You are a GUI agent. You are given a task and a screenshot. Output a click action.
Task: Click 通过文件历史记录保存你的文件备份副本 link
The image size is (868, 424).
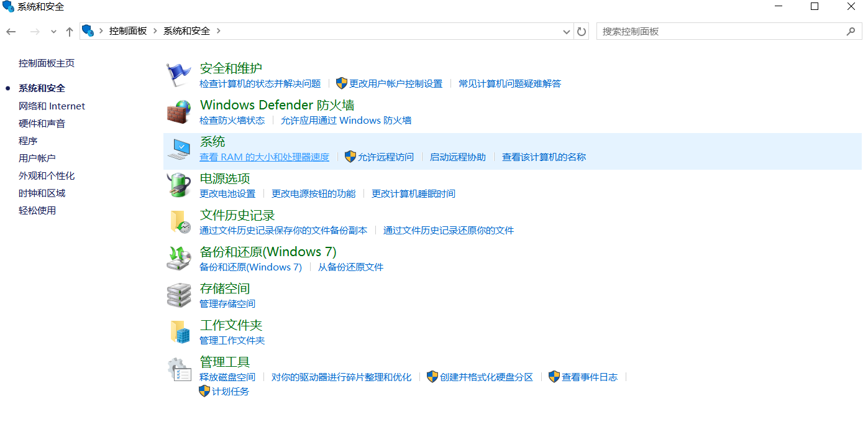[x=283, y=230]
